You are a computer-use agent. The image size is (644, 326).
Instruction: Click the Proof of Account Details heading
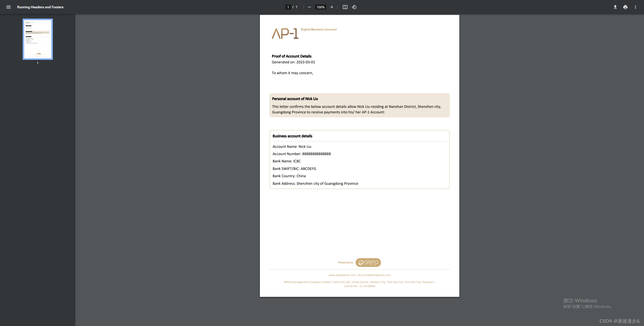292,56
